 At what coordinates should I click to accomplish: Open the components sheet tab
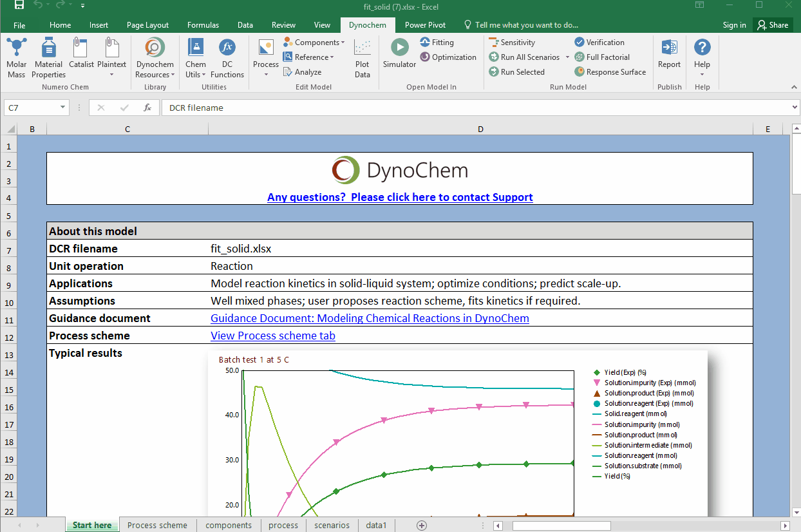pos(229,525)
